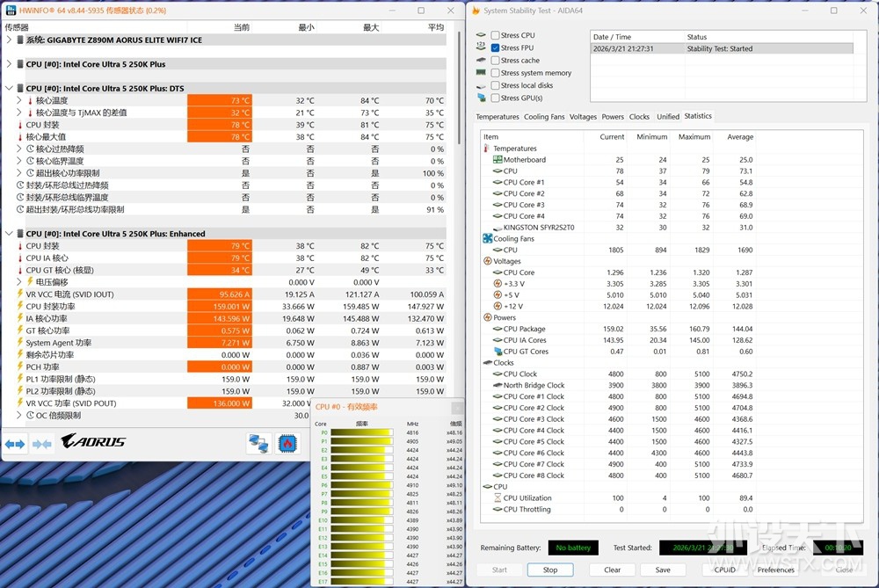Click the expand columns double-arrow icon in HWiNFO
The height and width of the screenshot is (588, 879).
(15, 445)
